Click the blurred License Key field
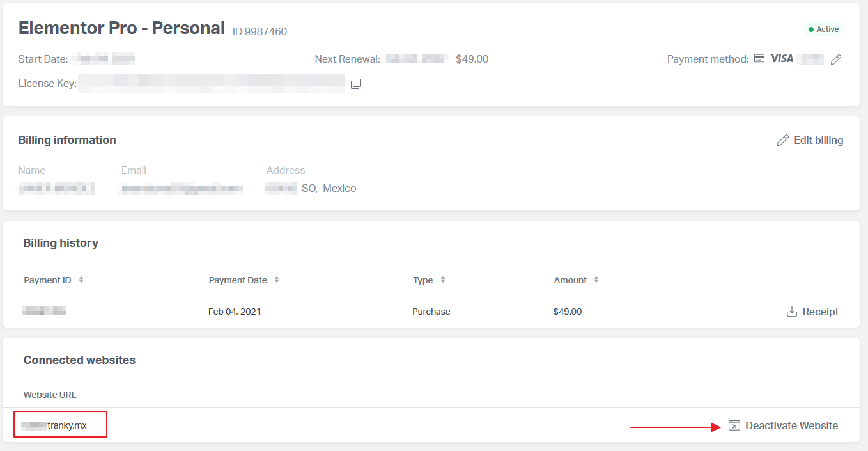The image size is (868, 451). 212,83
